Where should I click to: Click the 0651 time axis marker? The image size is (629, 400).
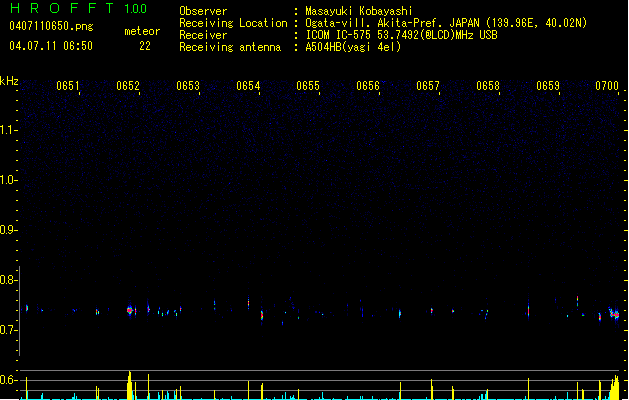point(68,86)
